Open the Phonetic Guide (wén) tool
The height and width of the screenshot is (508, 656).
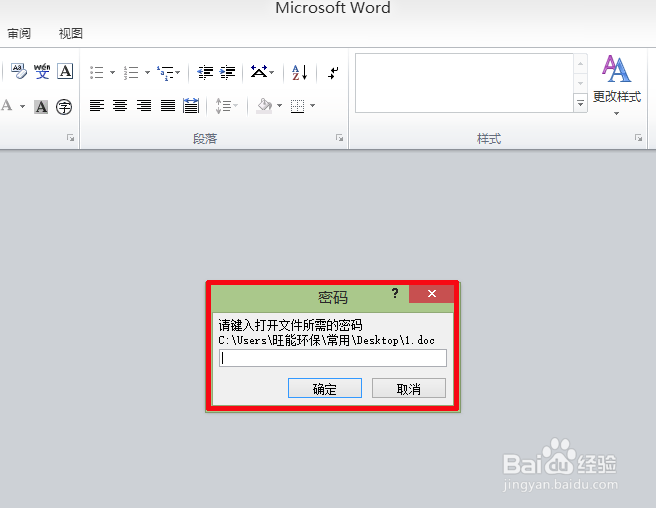pyautogui.click(x=42, y=71)
